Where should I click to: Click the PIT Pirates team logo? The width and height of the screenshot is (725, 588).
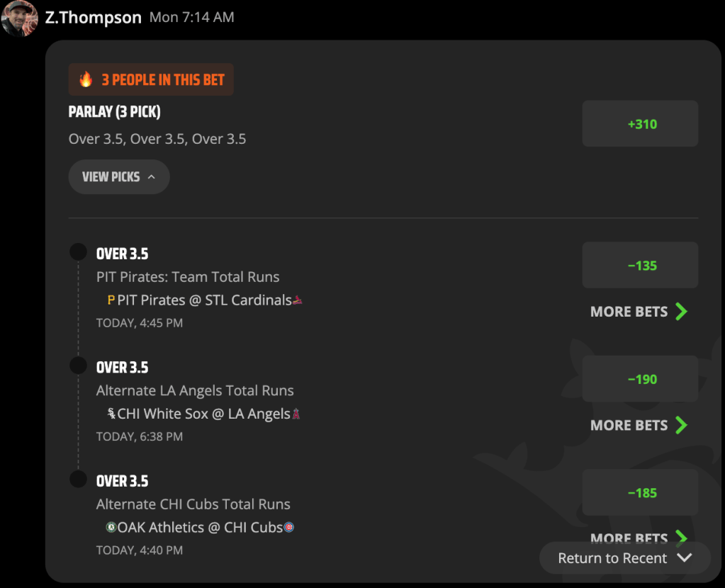click(x=111, y=300)
